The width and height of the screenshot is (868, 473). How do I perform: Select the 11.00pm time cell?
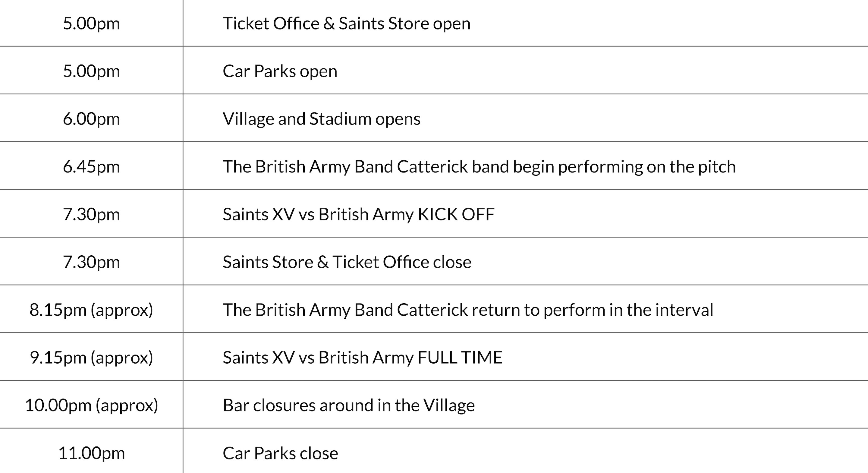(x=91, y=453)
